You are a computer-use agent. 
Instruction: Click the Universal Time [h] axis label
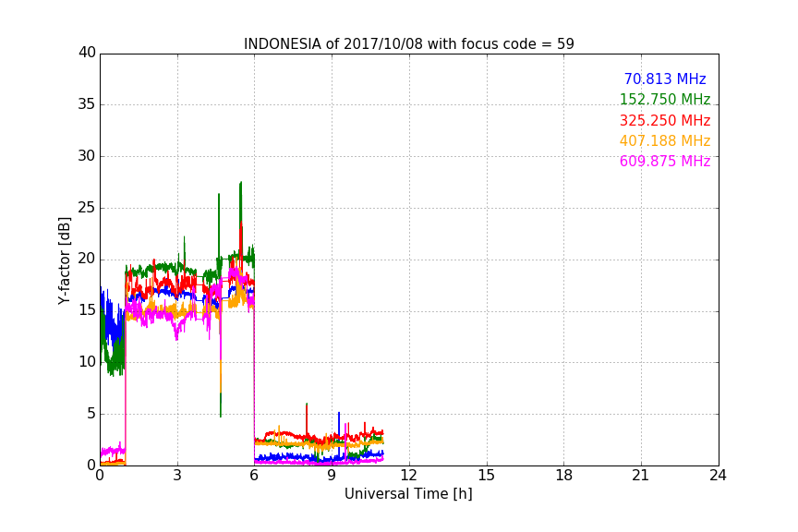click(x=408, y=494)
